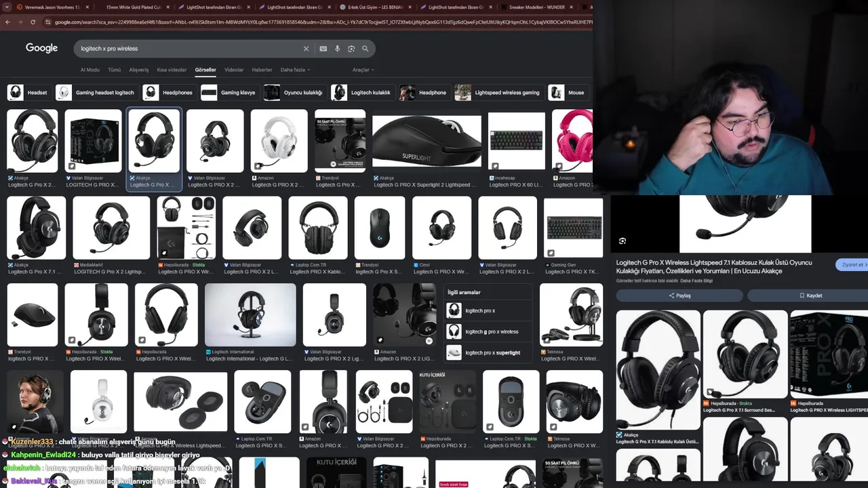Open the SUPERLIGHT mouse image result
Image resolution: width=868 pixels, height=488 pixels.
pos(427,140)
